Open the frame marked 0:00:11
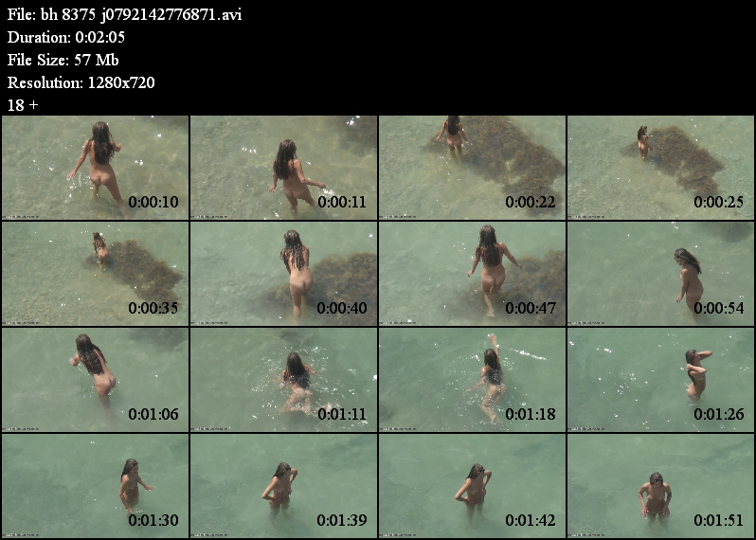Screen dimensions: 756x540 (x=284, y=168)
